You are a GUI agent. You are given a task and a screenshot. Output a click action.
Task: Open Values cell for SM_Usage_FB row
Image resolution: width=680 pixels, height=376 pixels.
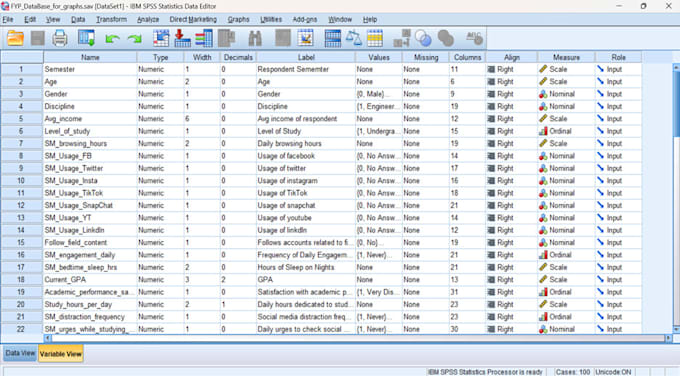click(x=379, y=156)
